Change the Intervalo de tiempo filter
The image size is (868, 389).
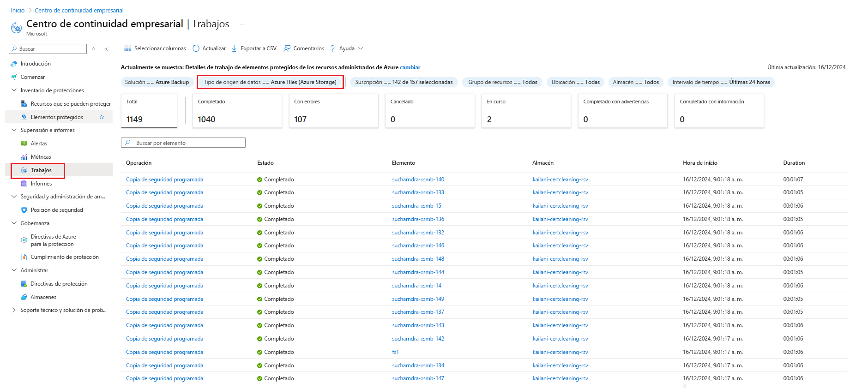click(721, 82)
